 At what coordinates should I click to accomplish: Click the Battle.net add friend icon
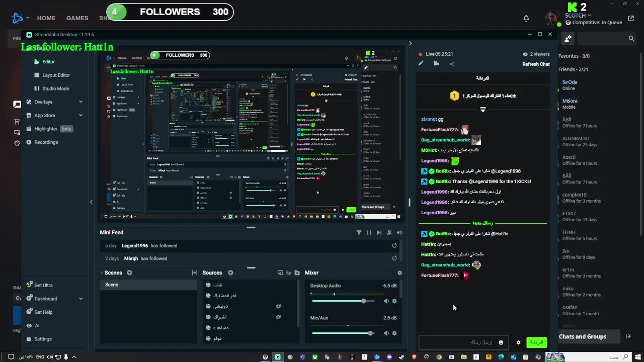pos(568,38)
